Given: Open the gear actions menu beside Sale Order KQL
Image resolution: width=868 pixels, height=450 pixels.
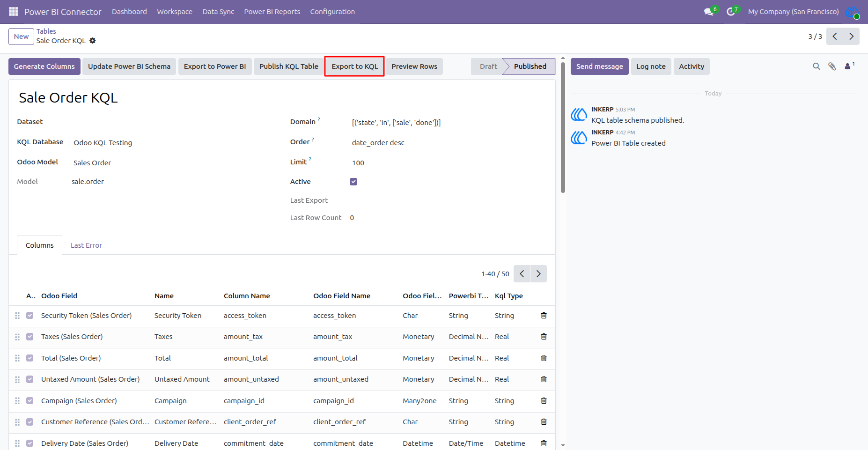Looking at the screenshot, I should click(93, 41).
